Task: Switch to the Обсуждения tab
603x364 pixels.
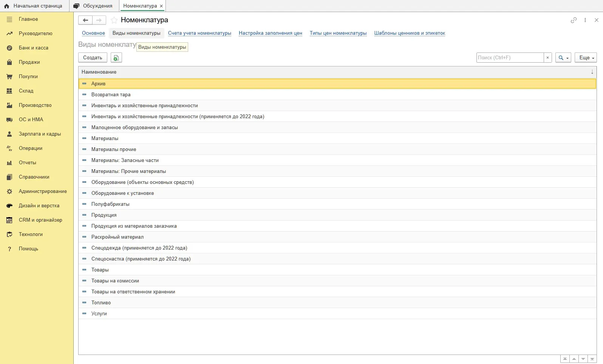Action: click(94, 6)
